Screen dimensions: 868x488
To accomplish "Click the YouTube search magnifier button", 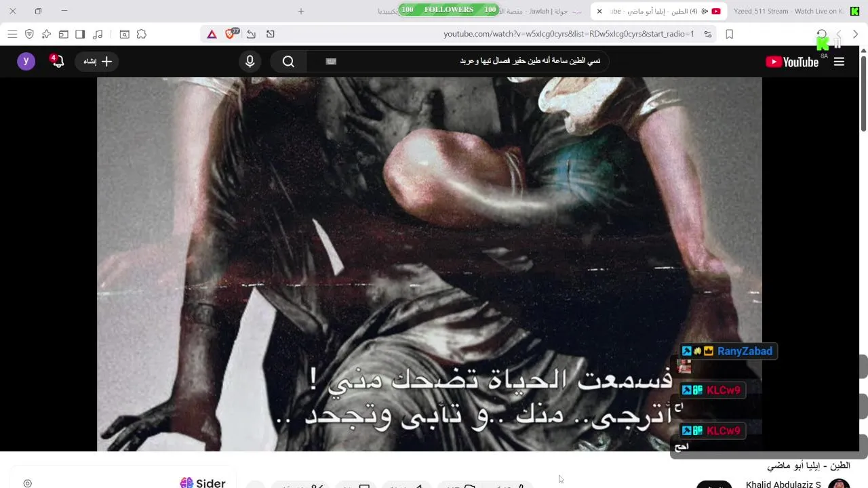I will [x=289, y=61].
